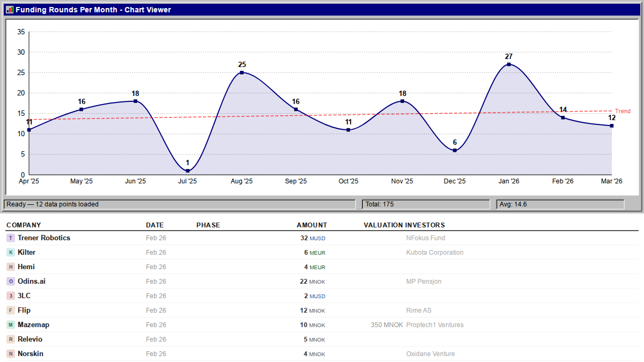Click the Trener Robotics 'T' company icon
Screen dimensions: 644x362
point(11,238)
